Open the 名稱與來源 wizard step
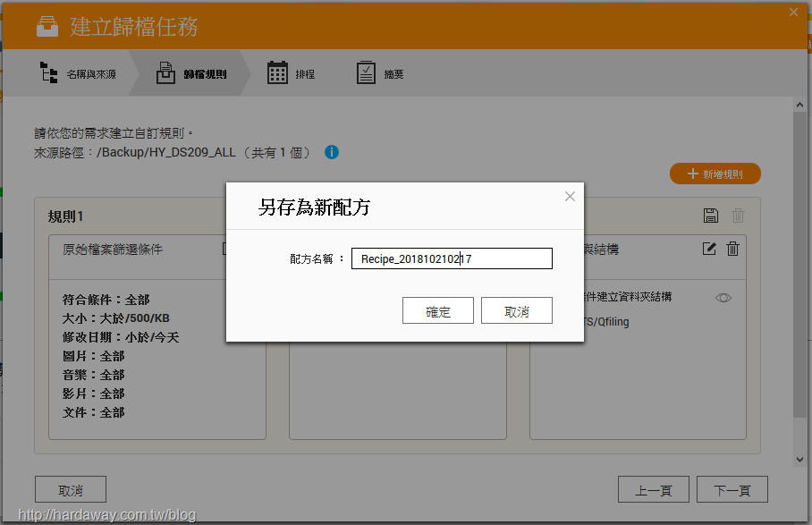Viewport: 812px width, 525px height. [78, 73]
